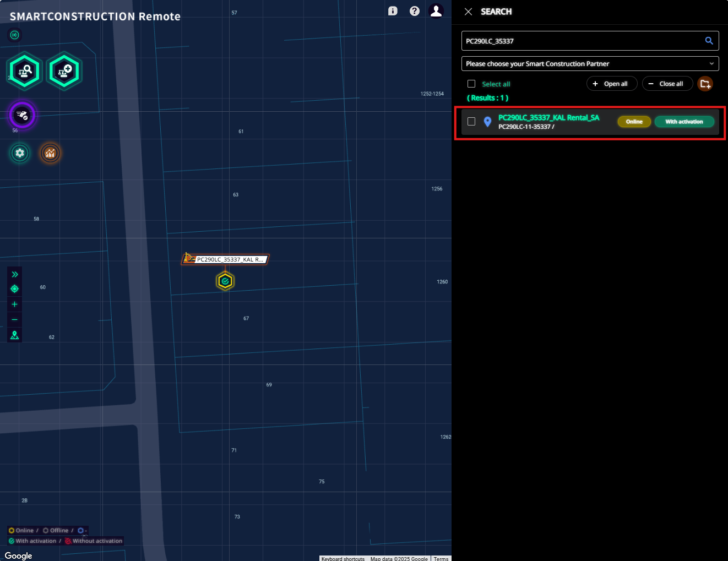Open the teal settings gear icon
The width and height of the screenshot is (728, 561).
(20, 153)
